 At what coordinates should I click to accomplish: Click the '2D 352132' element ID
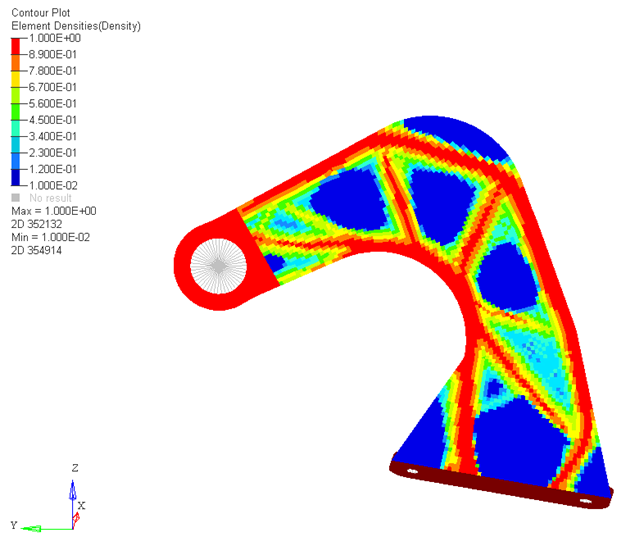(x=37, y=224)
